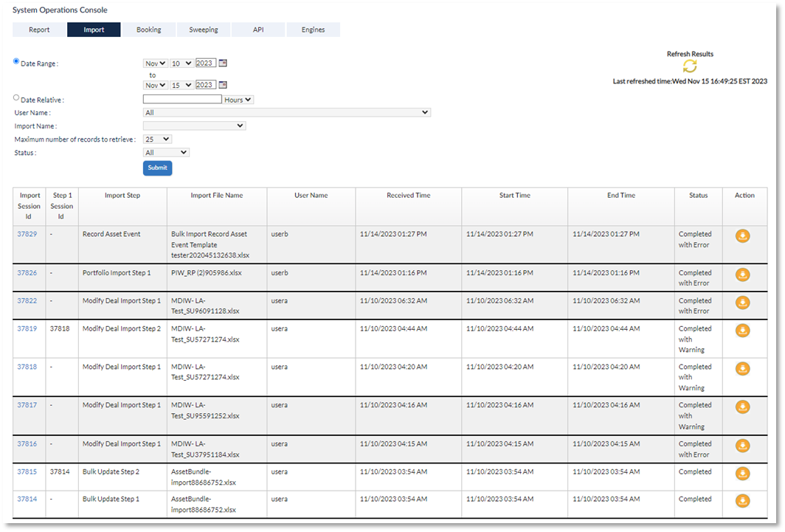Click the start year field 2023
The image size is (785, 532).
pyautogui.click(x=205, y=63)
